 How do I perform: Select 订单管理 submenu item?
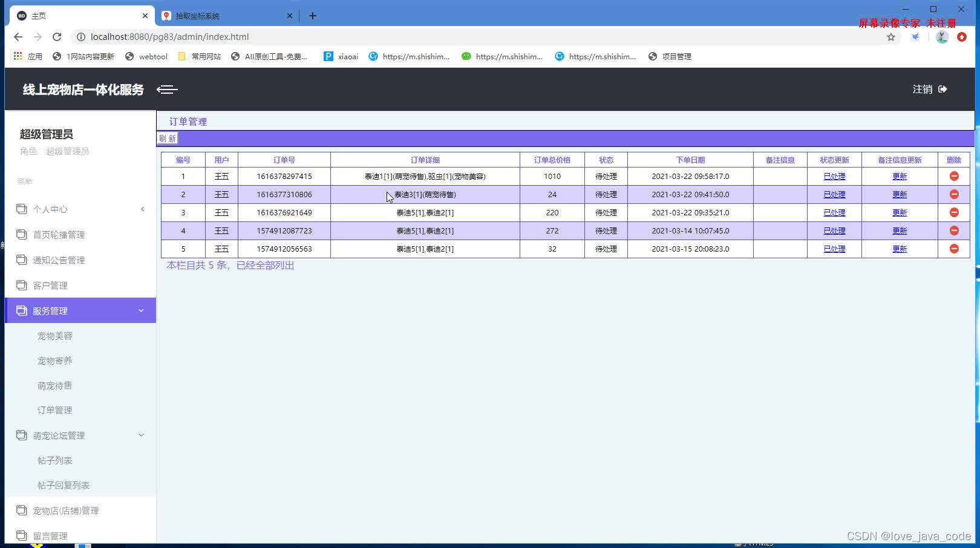54,410
